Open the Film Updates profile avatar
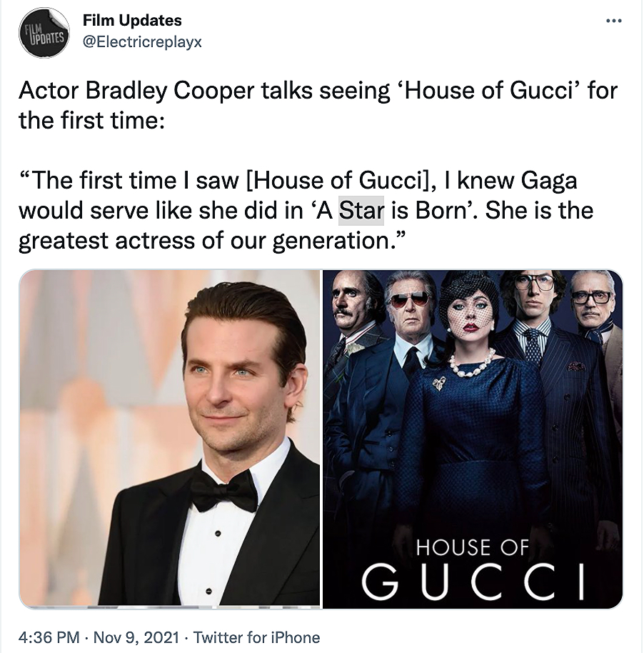 click(x=44, y=34)
